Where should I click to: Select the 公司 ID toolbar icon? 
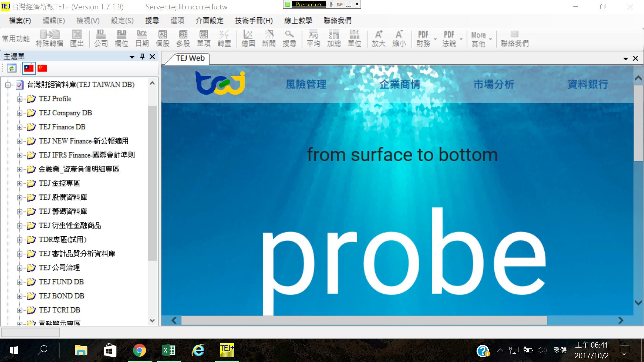pos(101,38)
